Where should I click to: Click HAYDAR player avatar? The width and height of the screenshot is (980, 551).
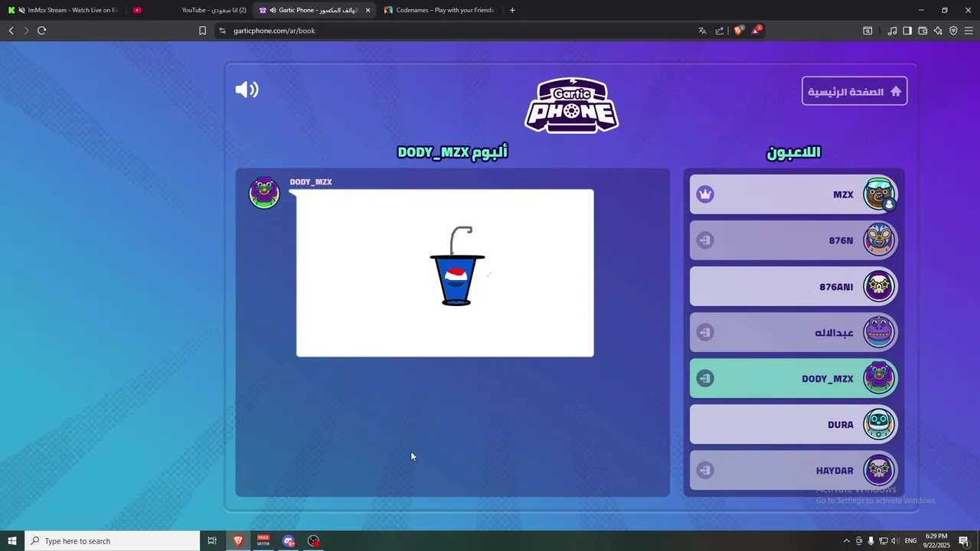pos(879,470)
